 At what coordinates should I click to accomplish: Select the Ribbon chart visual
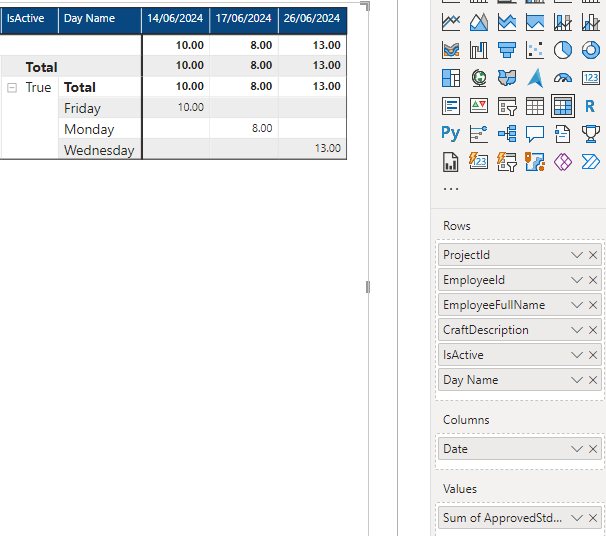[451, 50]
